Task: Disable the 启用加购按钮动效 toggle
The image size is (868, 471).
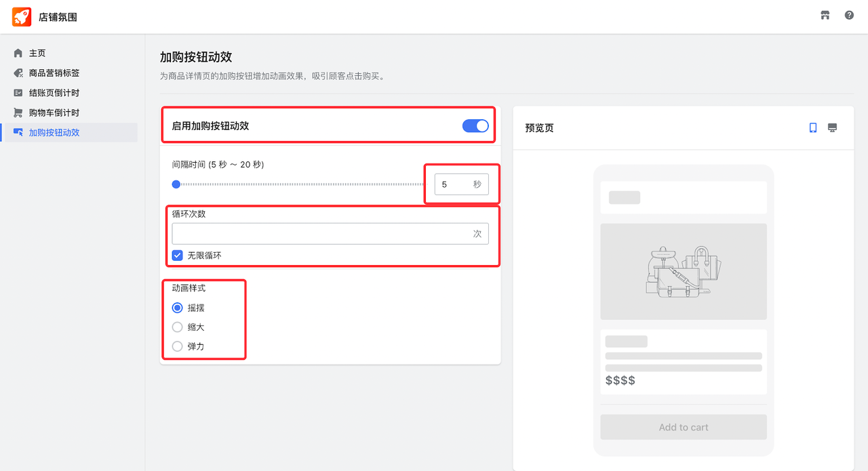Action: [x=475, y=125]
